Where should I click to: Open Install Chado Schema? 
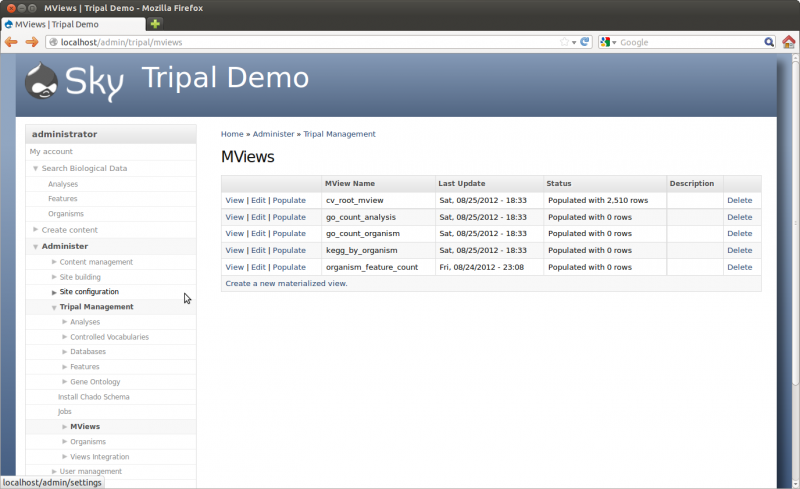(93, 397)
